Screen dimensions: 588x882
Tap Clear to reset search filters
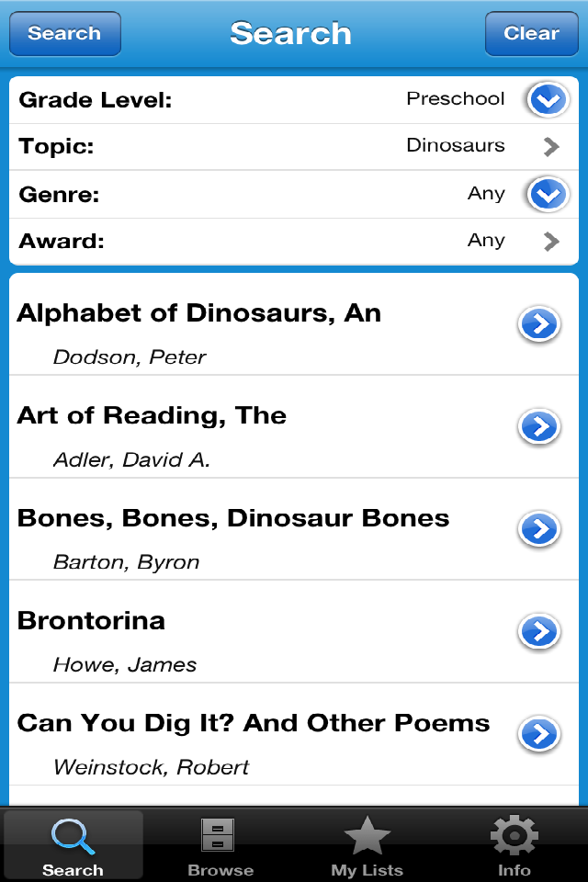click(531, 33)
